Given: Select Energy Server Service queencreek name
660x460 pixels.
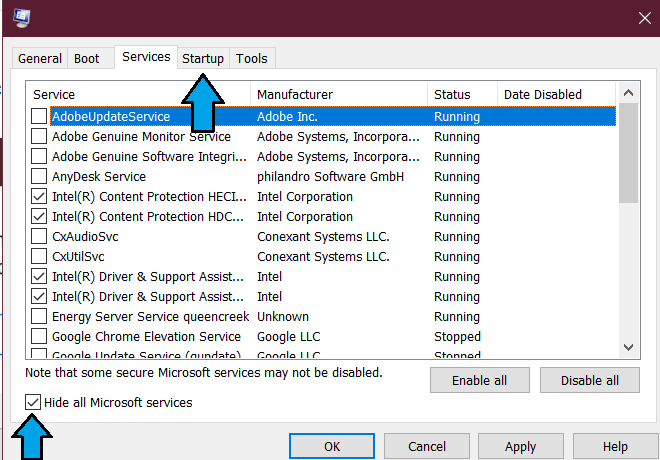Looking at the screenshot, I should click(150, 316).
